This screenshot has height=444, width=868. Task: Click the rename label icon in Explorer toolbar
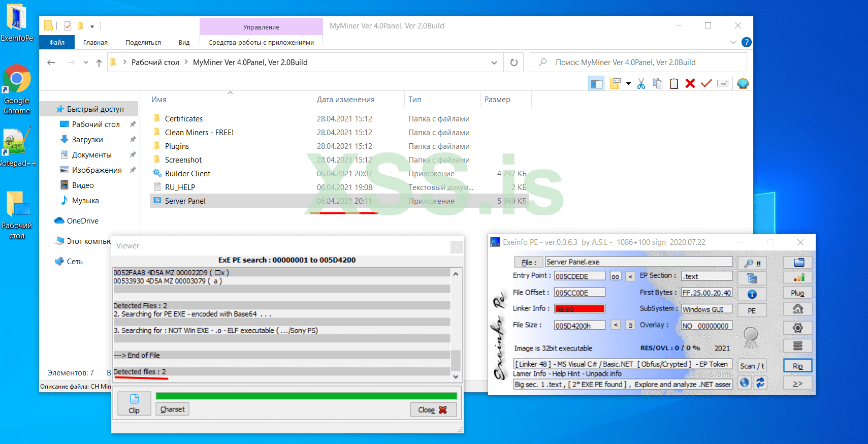[723, 83]
